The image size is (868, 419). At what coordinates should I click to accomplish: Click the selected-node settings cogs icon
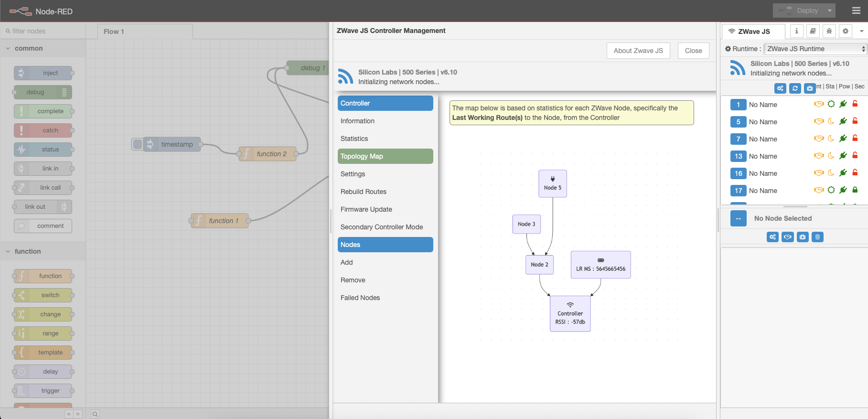point(772,237)
